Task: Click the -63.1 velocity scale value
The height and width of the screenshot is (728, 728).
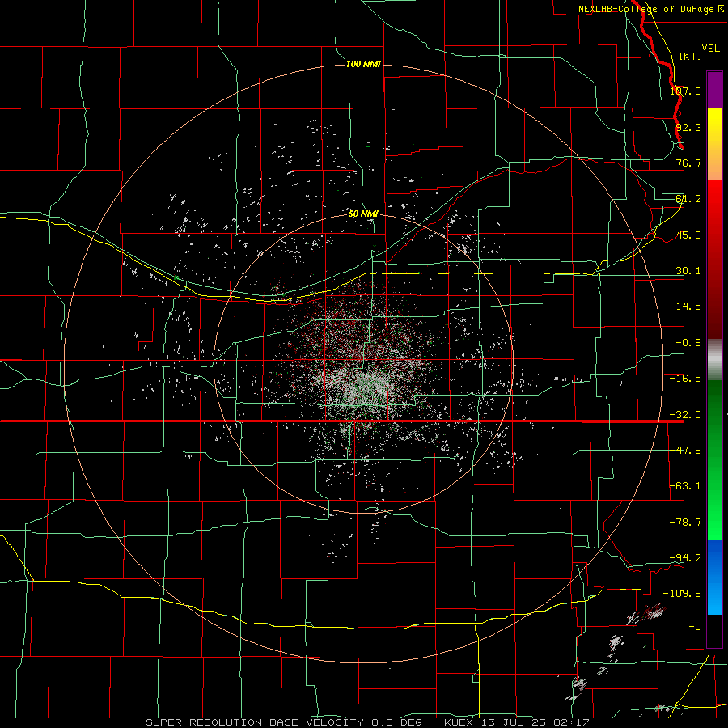Action: (685, 486)
